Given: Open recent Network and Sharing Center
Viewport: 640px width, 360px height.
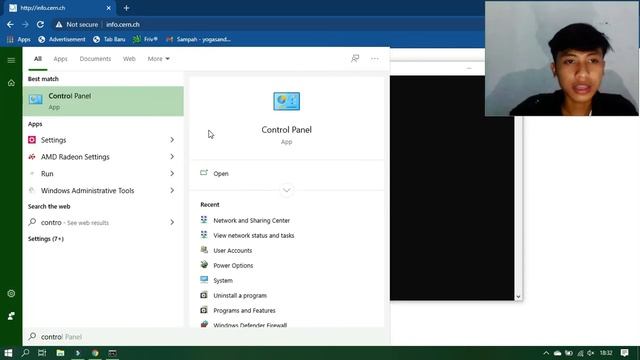Looking at the screenshot, I should [251, 220].
